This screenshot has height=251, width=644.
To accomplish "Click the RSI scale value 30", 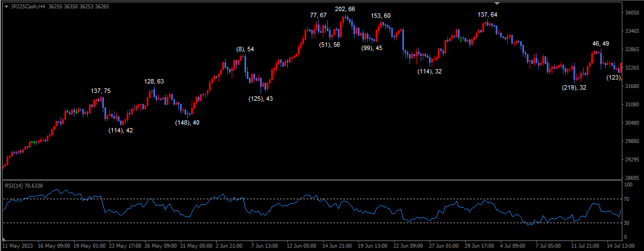I will tap(627, 223).
